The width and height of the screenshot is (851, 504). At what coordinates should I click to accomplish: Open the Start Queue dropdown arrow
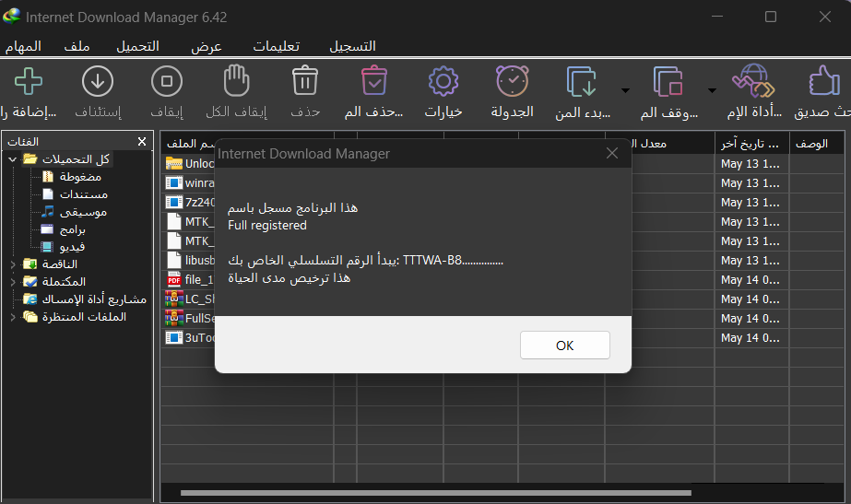point(625,90)
